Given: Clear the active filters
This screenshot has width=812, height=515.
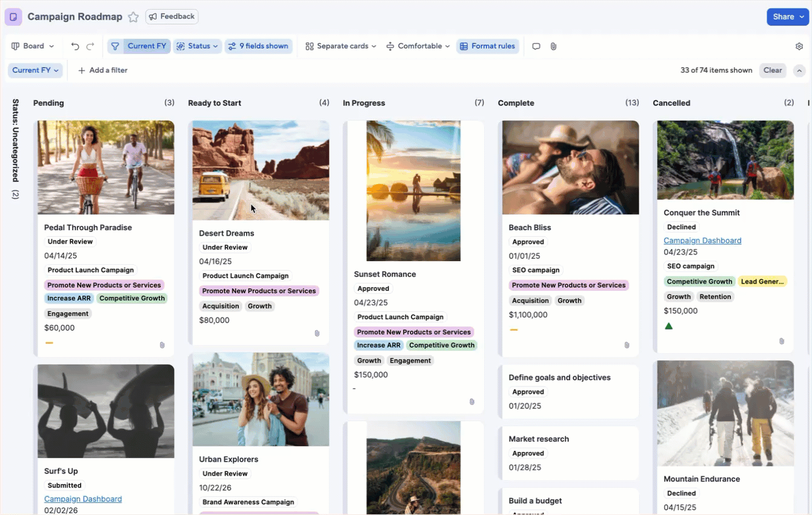Looking at the screenshot, I should (x=773, y=70).
